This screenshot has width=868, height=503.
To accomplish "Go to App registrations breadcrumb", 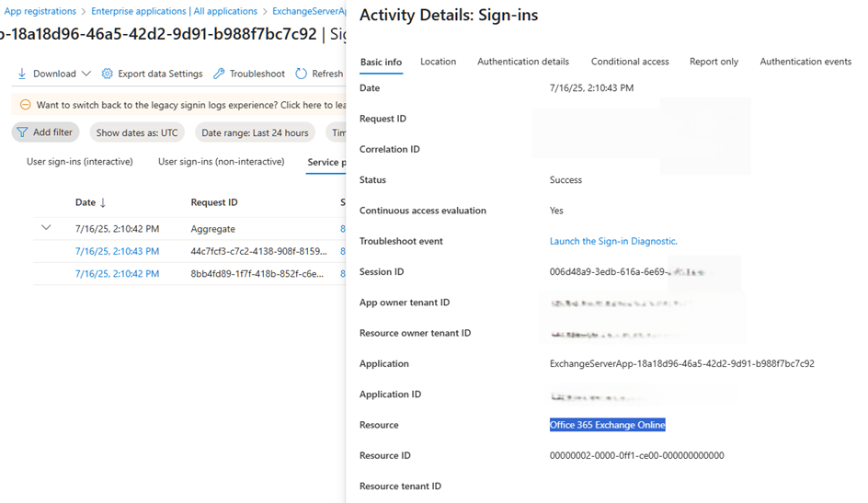I will [40, 11].
